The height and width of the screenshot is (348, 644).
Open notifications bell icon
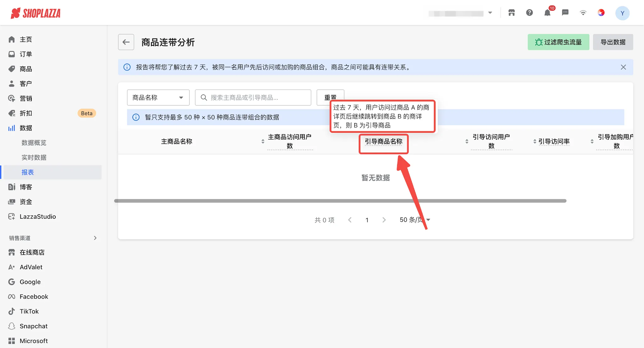click(547, 13)
